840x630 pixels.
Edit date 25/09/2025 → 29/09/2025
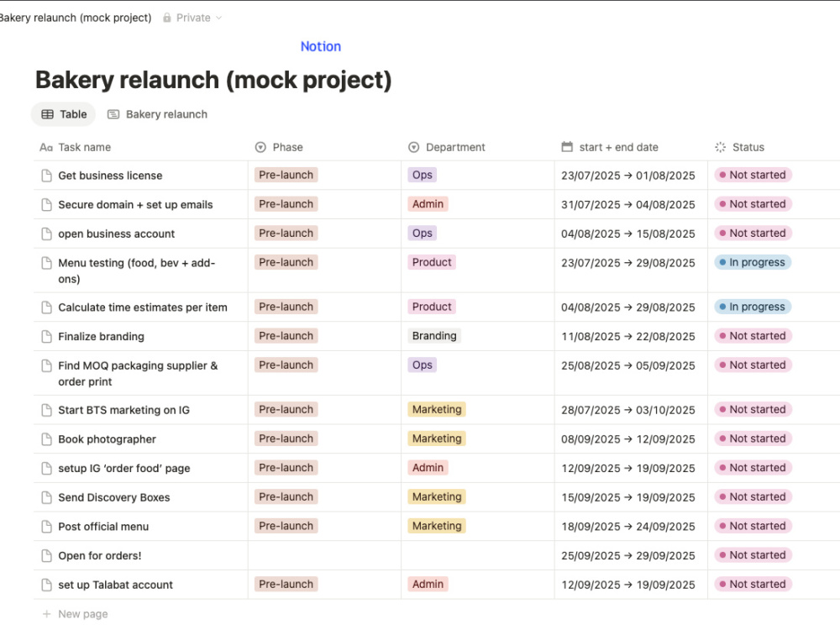tap(627, 555)
